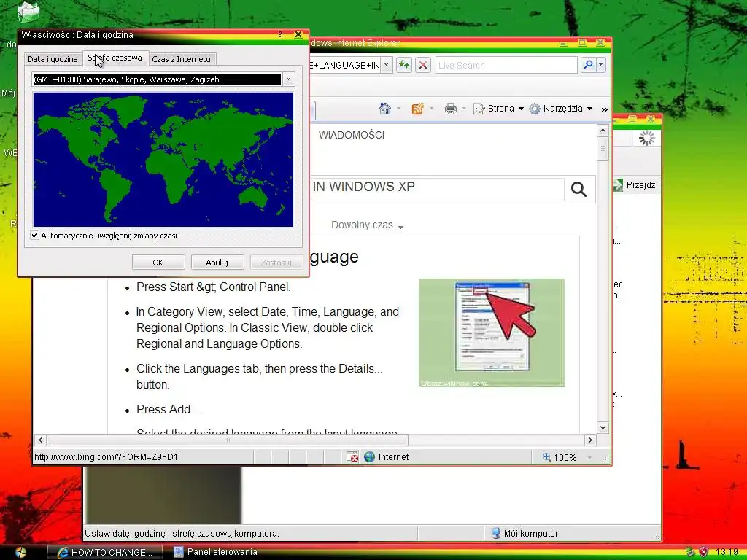Viewport: 747px width, 560px height.
Task: Click the world time zone map
Action: (163, 160)
